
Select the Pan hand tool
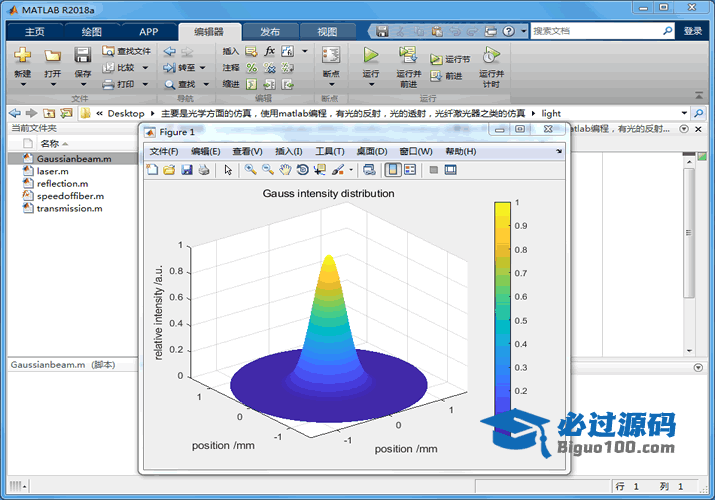tap(285, 170)
